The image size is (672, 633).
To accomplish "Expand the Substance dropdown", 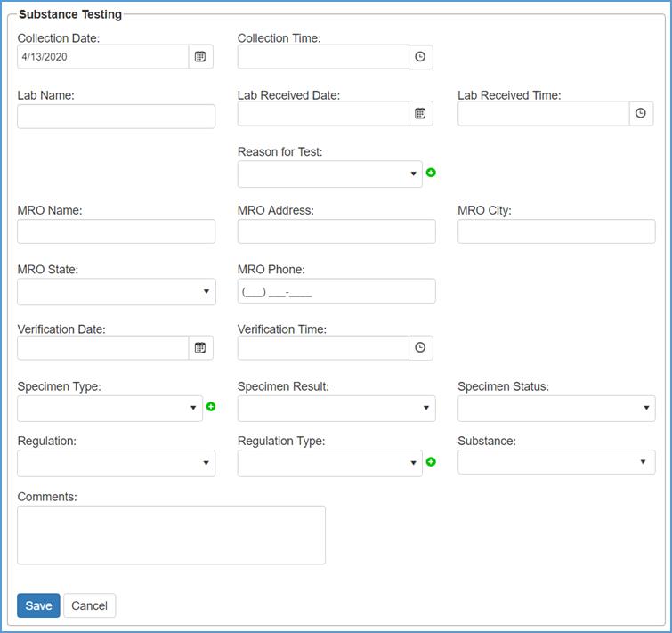I will (556, 462).
